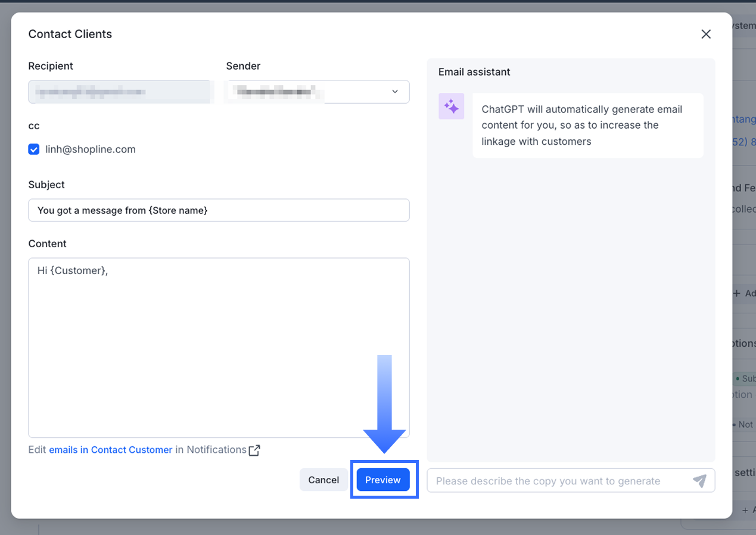Toggle the linh@shopline.com cc checkbox
The image size is (756, 535).
(34, 150)
